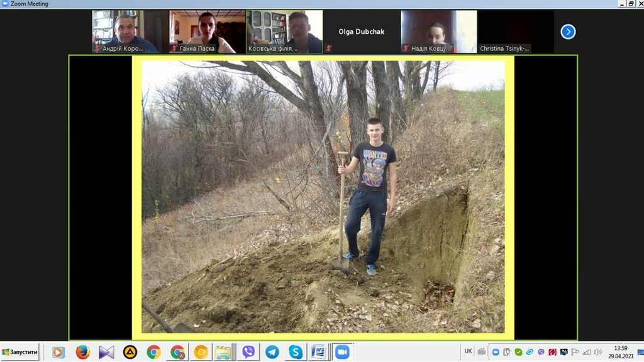Click the Olga Dubchak participant tile
The width and height of the screenshot is (644, 362).
(362, 31)
